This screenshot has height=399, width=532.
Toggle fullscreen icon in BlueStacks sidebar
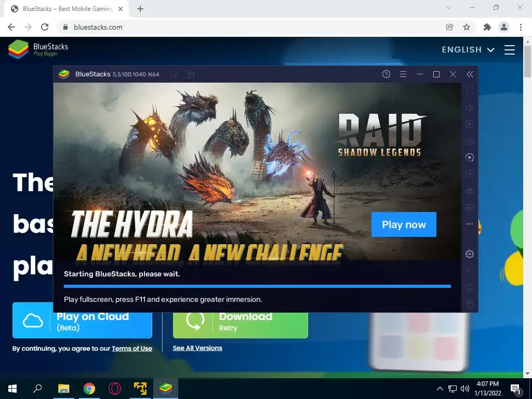coord(470,91)
